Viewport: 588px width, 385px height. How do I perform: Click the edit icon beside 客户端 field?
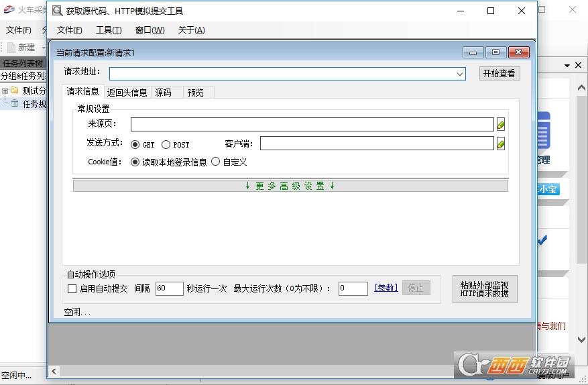500,144
